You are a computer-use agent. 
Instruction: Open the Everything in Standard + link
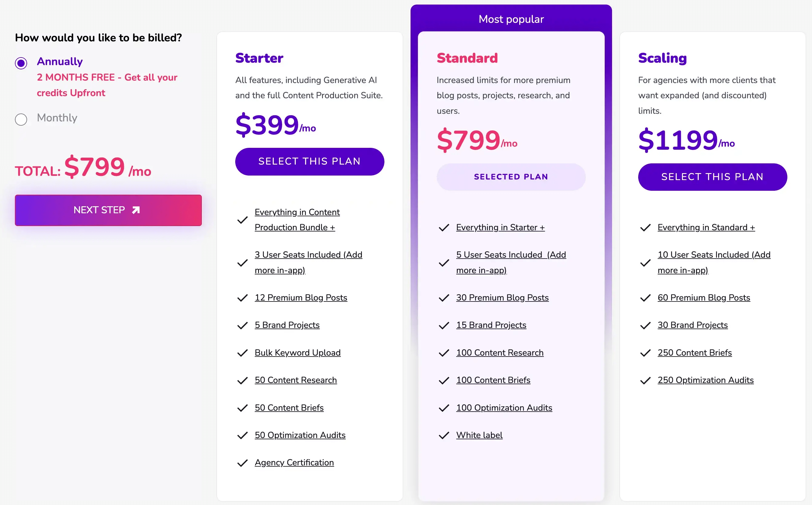[706, 228]
